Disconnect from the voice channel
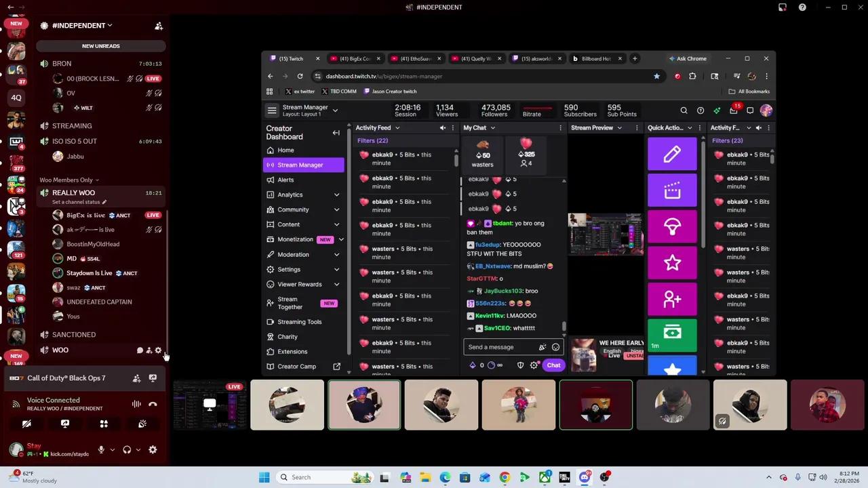The height and width of the screenshot is (488, 868). point(153,404)
